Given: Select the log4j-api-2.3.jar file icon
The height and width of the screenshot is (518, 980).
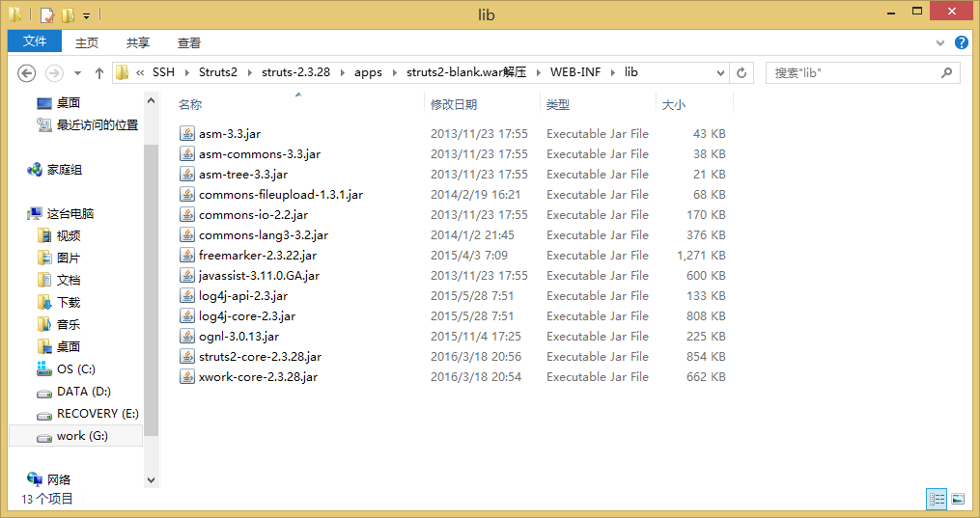Looking at the screenshot, I should pos(187,295).
